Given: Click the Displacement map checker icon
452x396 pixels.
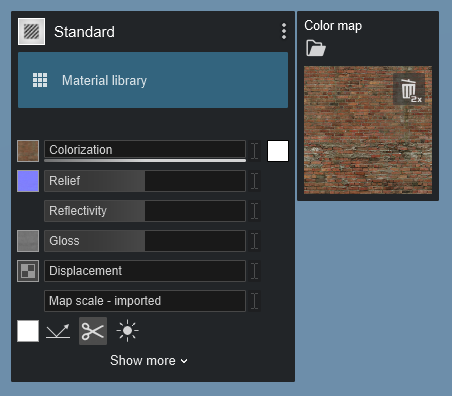Looking at the screenshot, I should pyautogui.click(x=28, y=271).
